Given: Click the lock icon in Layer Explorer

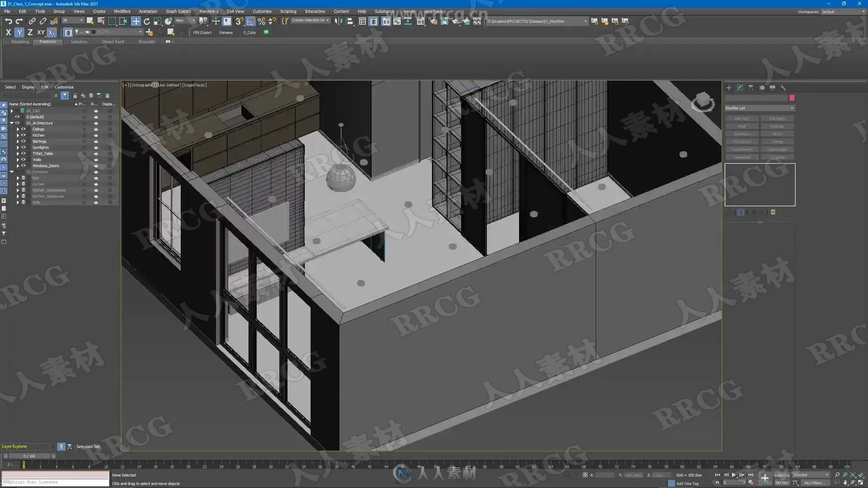Looking at the screenshot, I should point(75,96).
